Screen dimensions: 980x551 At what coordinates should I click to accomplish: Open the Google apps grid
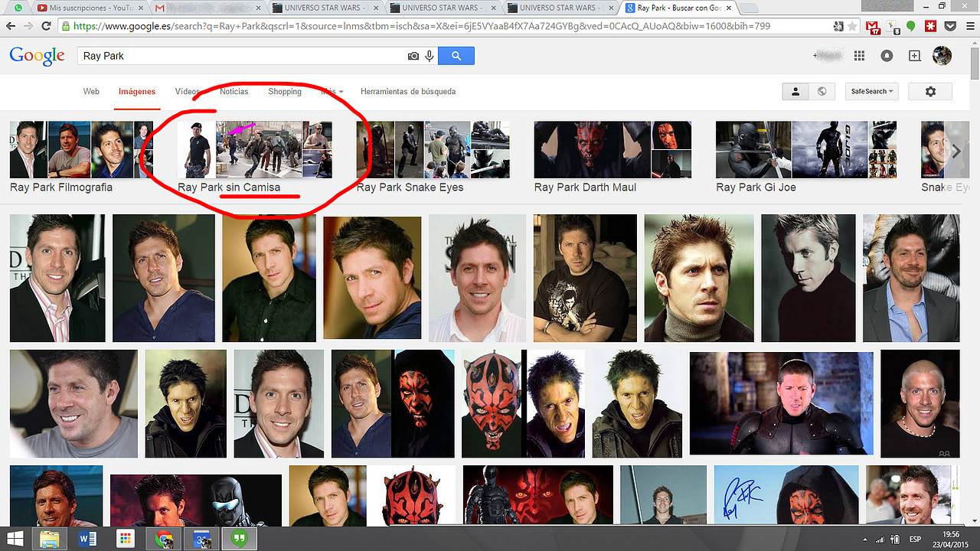pos(859,56)
